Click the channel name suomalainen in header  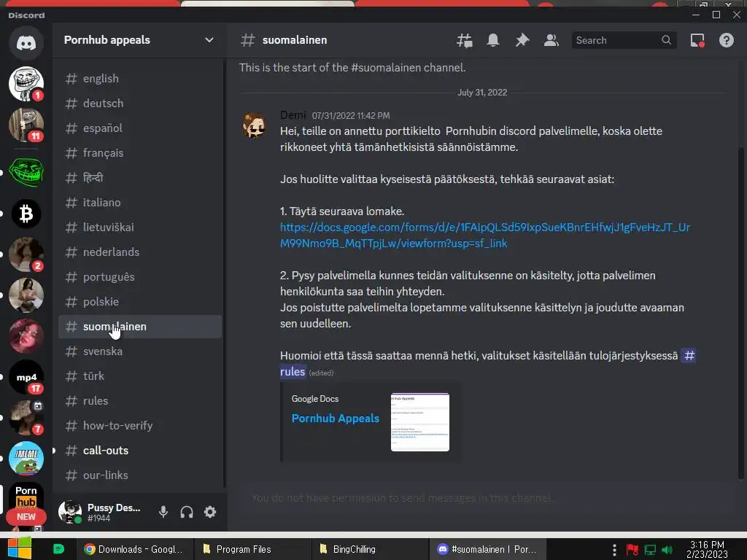click(295, 40)
